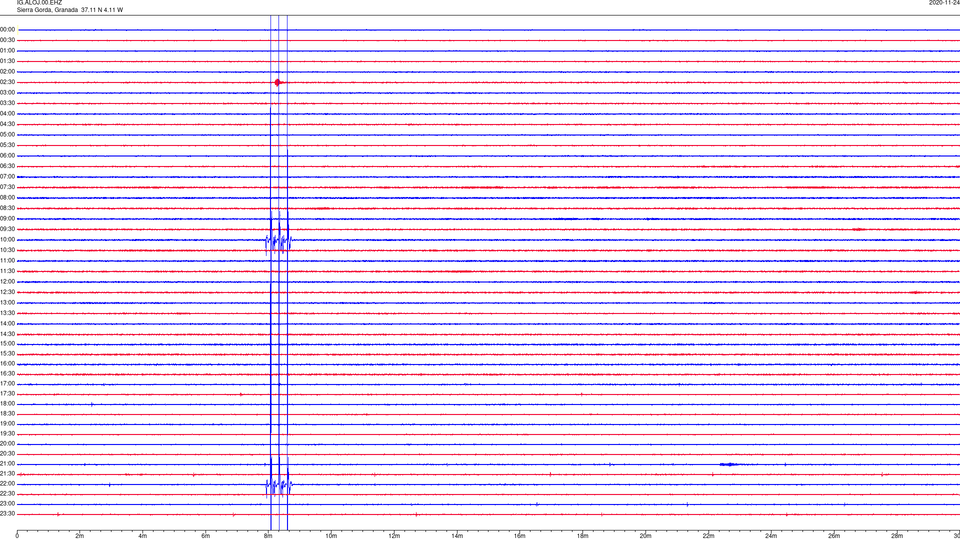This screenshot has width=960, height=540.
Task: Select the 07:30 trace time label
Action: 7,187
